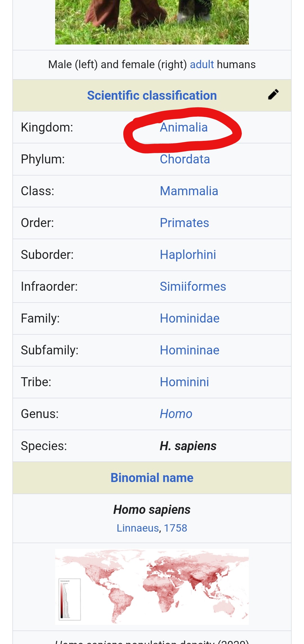Open the Binomial name link
Screen dimensions: 304x644
(152, 478)
